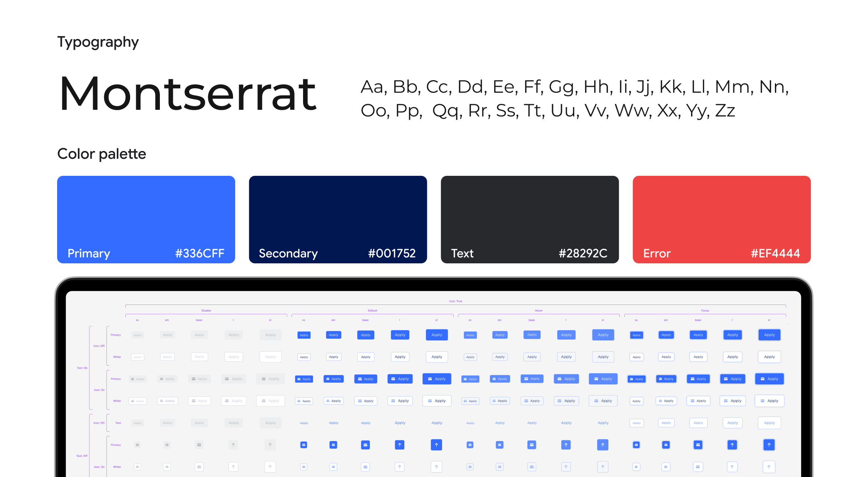The image size is (868, 477).
Task: Click the Focus xl Primary up-arrow icon button
Action: click(x=769, y=445)
